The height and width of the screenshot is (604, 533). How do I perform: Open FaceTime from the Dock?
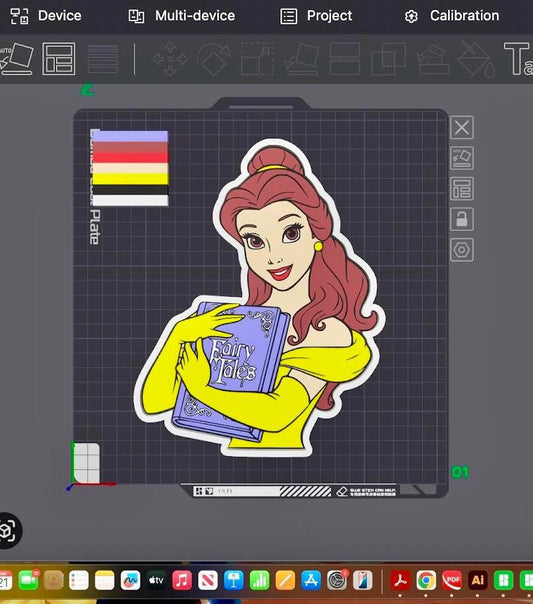tap(29, 580)
